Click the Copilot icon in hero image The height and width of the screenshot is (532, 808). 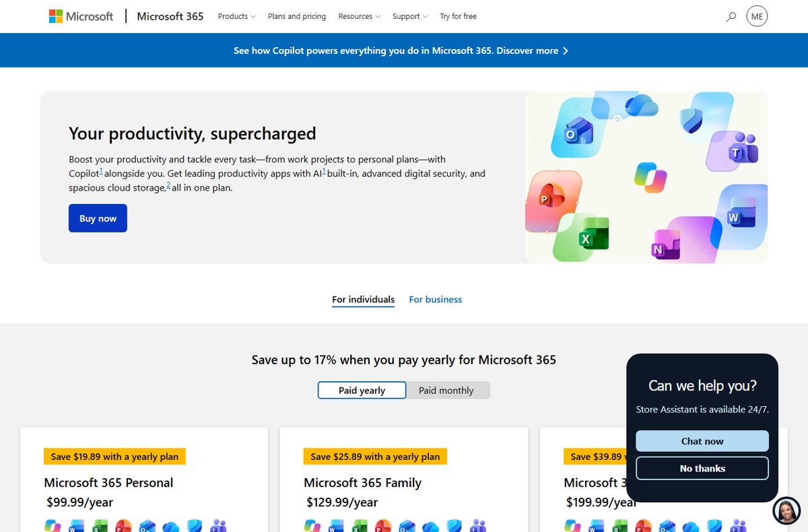click(x=650, y=177)
